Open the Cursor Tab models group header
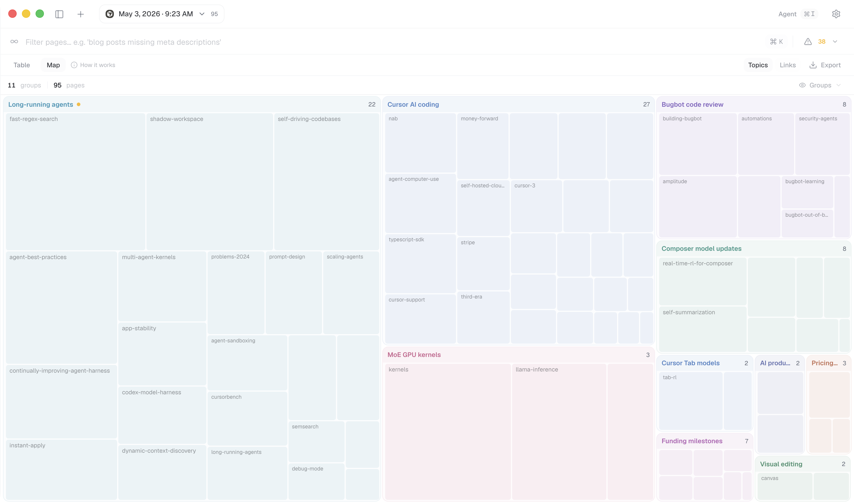 (x=705, y=363)
